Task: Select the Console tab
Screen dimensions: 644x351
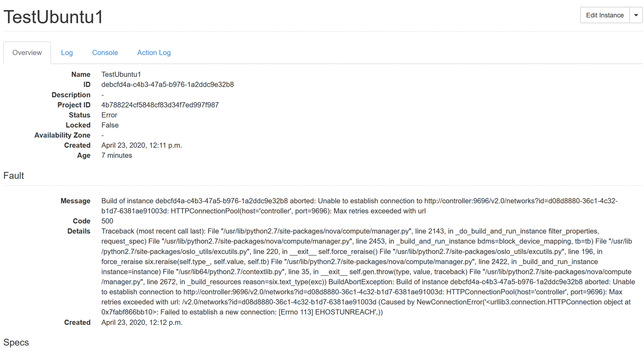Action: pos(105,52)
